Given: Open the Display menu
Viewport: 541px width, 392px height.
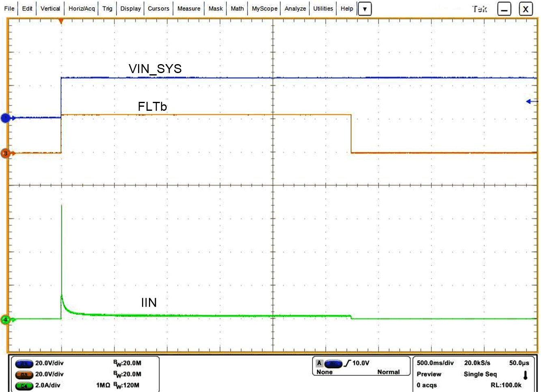Looking at the screenshot, I should click(x=131, y=9).
